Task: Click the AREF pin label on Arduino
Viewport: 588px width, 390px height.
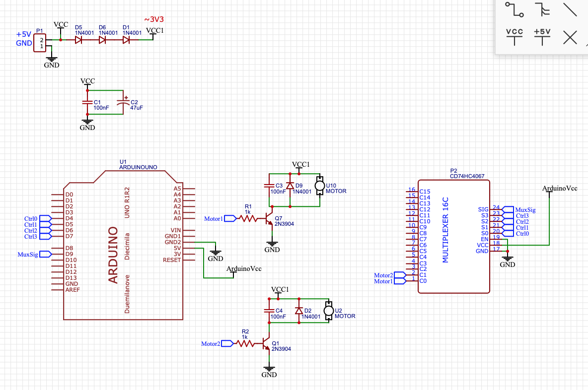Action: click(x=73, y=290)
